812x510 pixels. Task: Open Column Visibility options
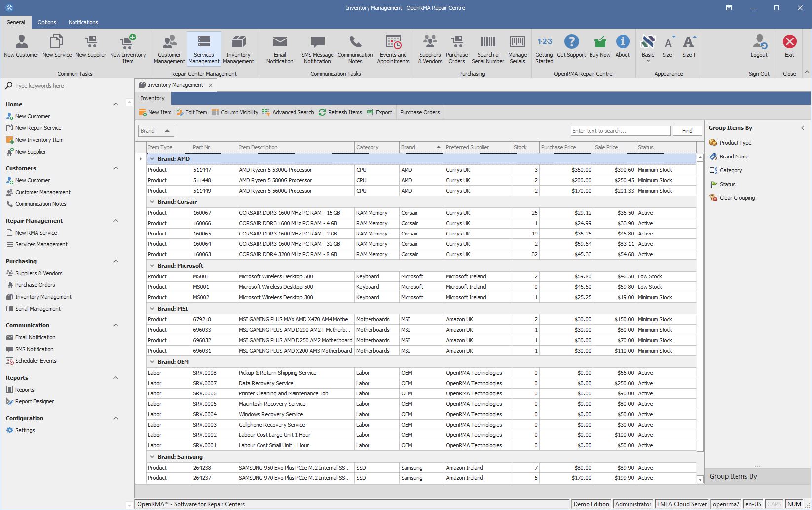(x=235, y=112)
